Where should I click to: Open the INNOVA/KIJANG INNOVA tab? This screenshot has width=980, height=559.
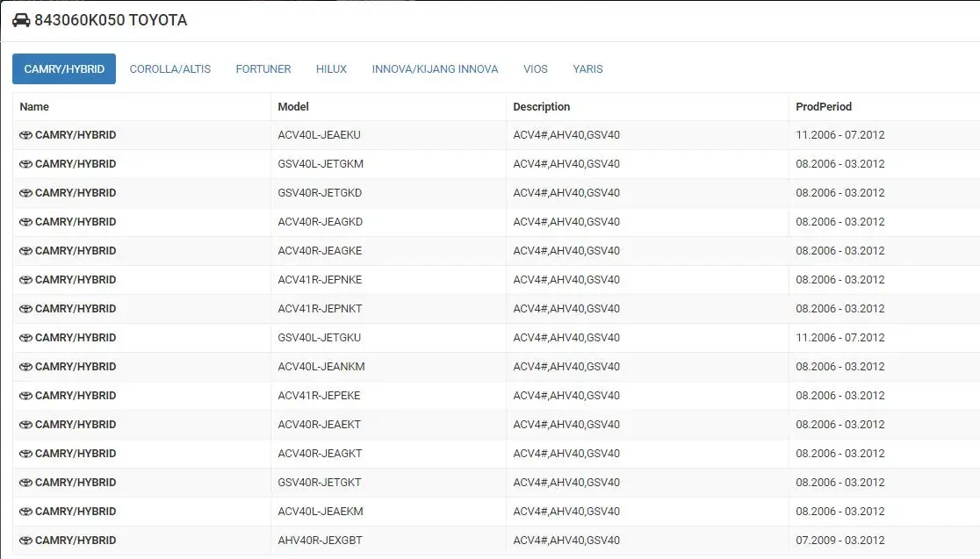(435, 68)
